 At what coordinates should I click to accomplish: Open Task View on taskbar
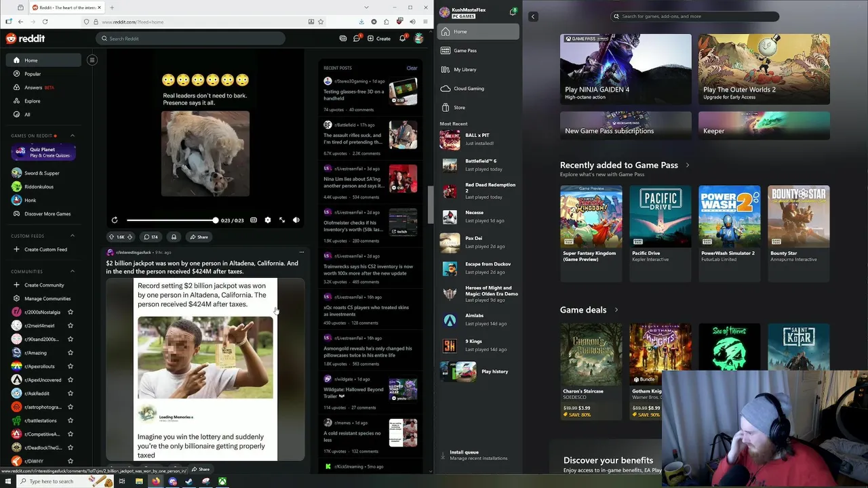tap(122, 481)
